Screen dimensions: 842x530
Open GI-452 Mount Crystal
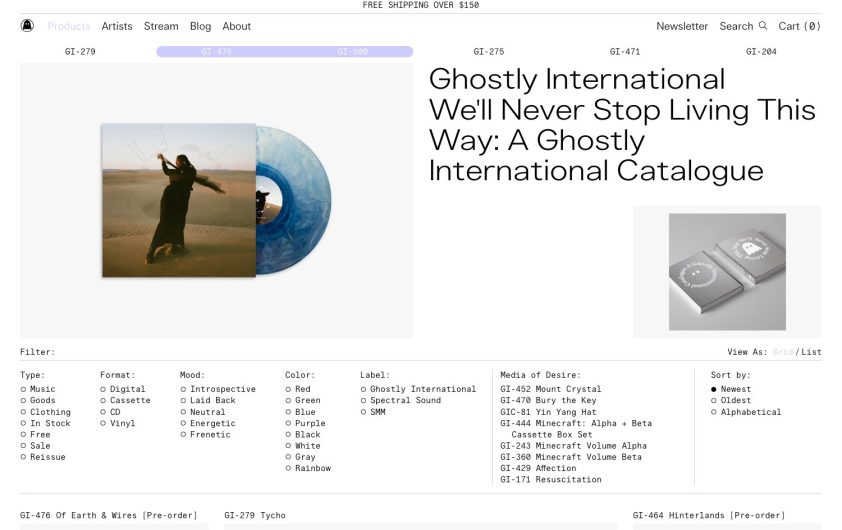tap(550, 389)
